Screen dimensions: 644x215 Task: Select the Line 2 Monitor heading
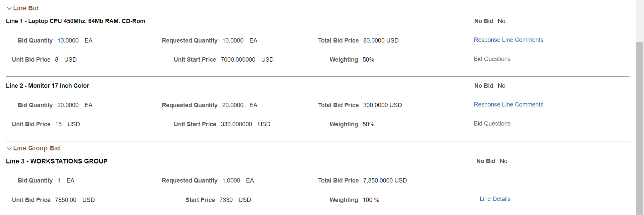point(47,85)
